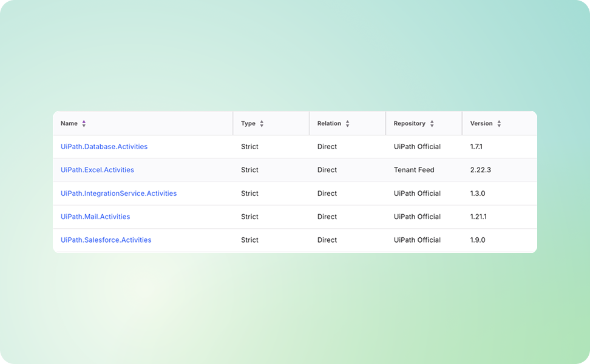The width and height of the screenshot is (590, 364).
Task: Click the Strict type cell for Database.Activities
Action: click(x=249, y=146)
